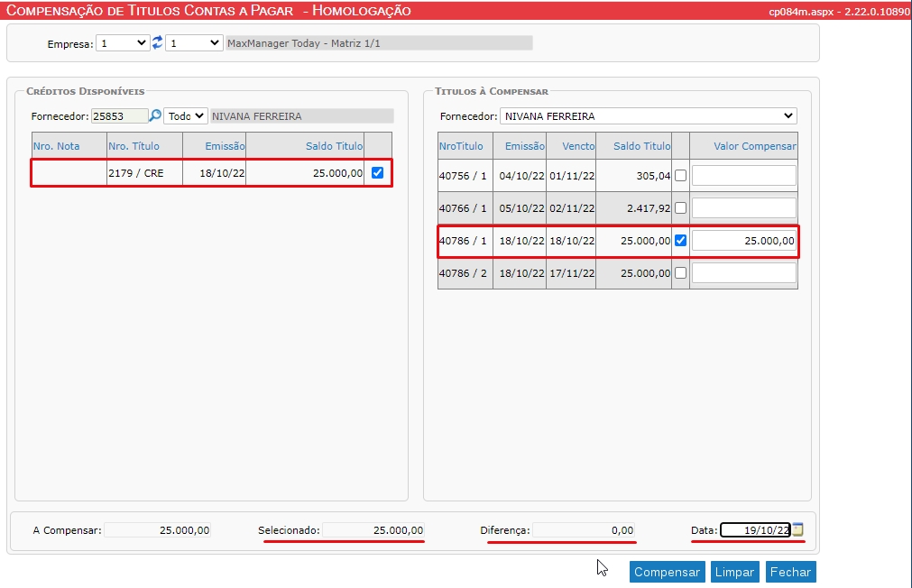Screen dimensions: 912x588
Task: Open the first Empresa dropdown
Action: (x=123, y=43)
